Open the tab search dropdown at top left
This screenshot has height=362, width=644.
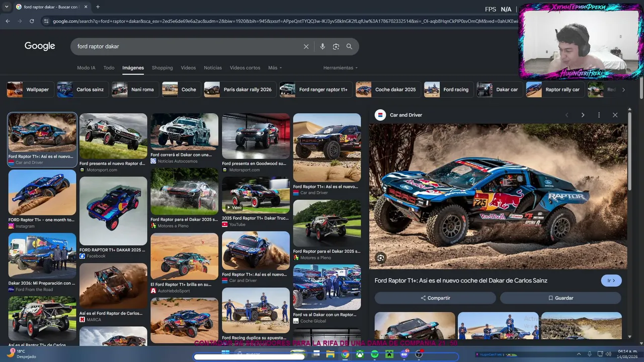[7, 7]
